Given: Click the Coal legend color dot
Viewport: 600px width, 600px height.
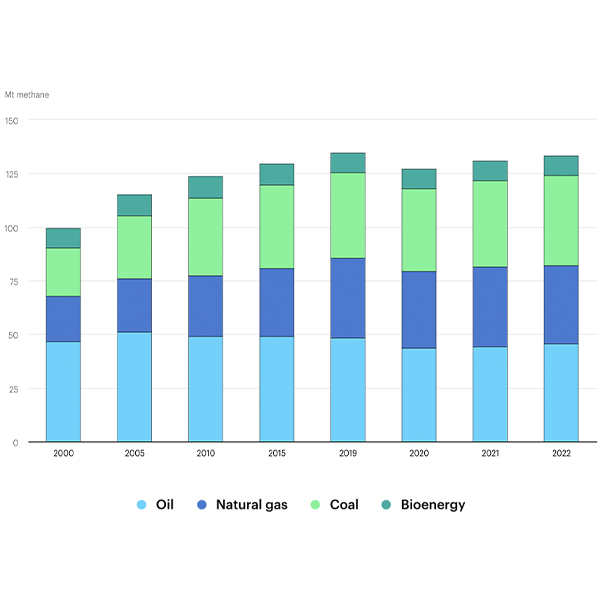Looking at the screenshot, I should point(315,505).
